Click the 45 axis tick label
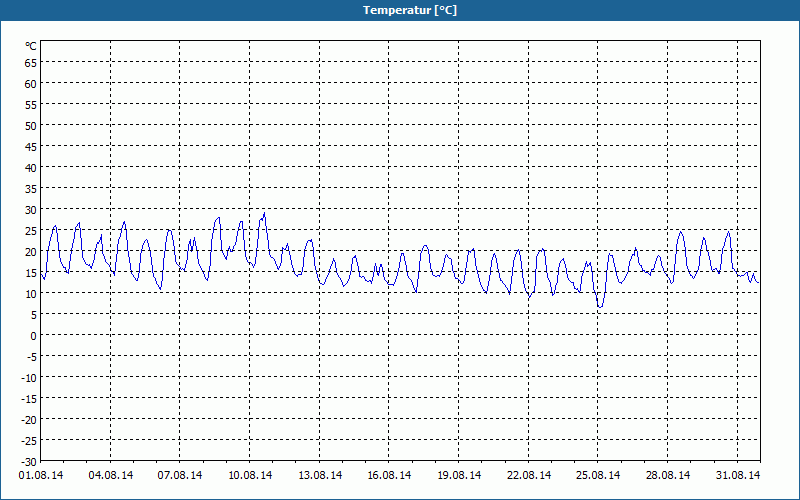 pyautogui.click(x=31, y=146)
